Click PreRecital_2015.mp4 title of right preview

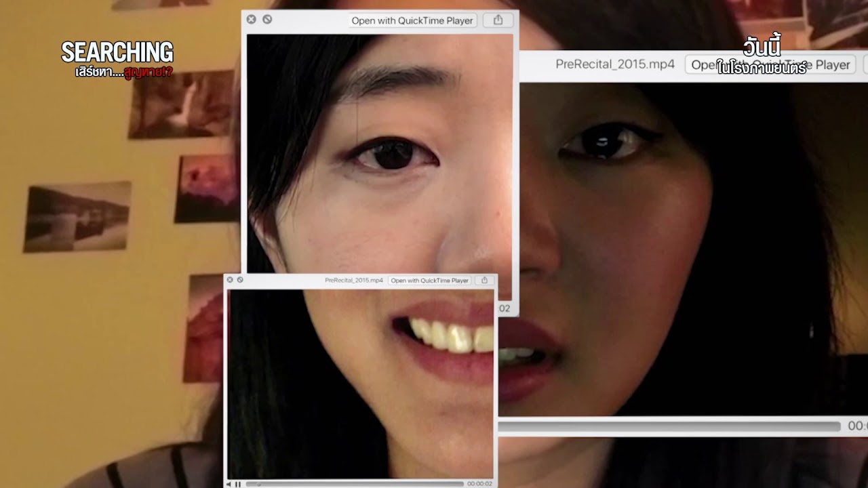point(615,64)
